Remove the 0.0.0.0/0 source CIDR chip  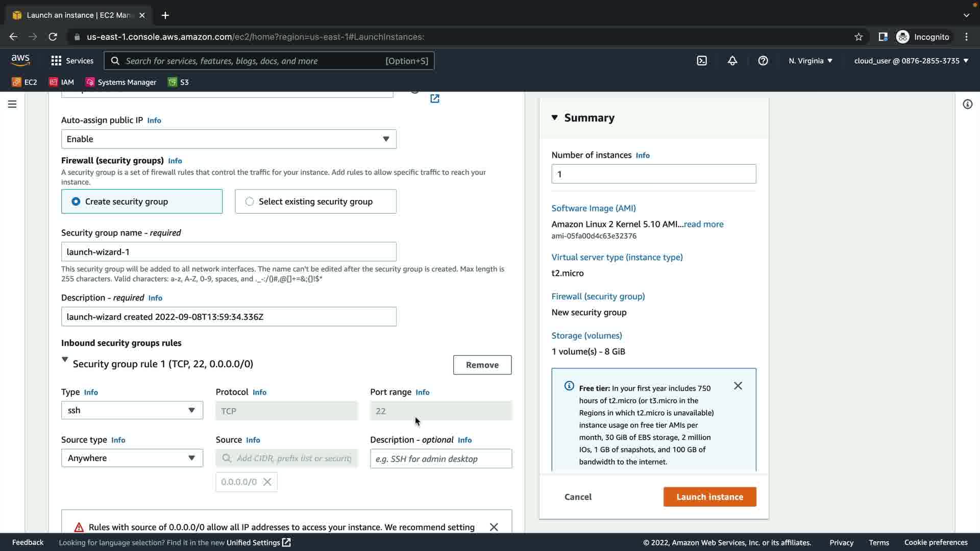click(x=267, y=482)
